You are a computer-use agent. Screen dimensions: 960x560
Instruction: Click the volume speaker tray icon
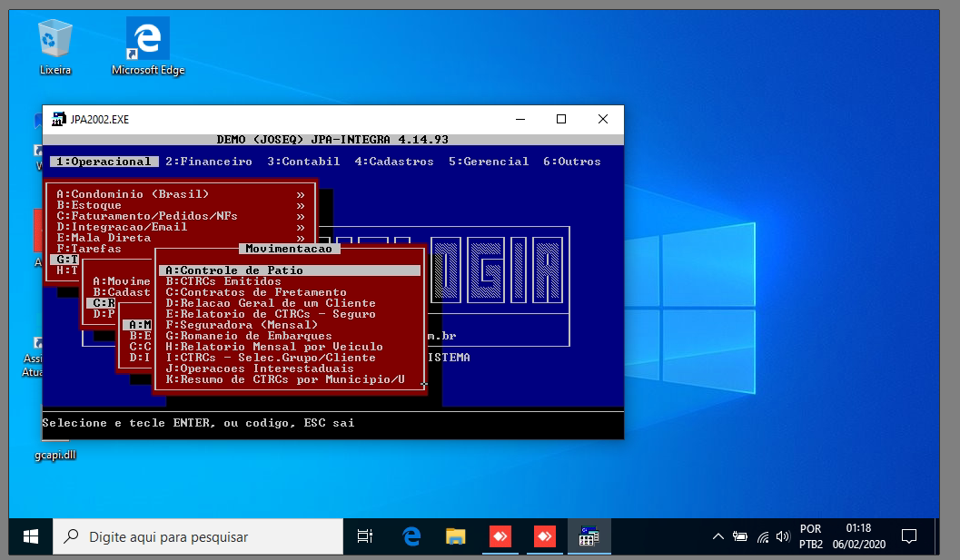(783, 536)
